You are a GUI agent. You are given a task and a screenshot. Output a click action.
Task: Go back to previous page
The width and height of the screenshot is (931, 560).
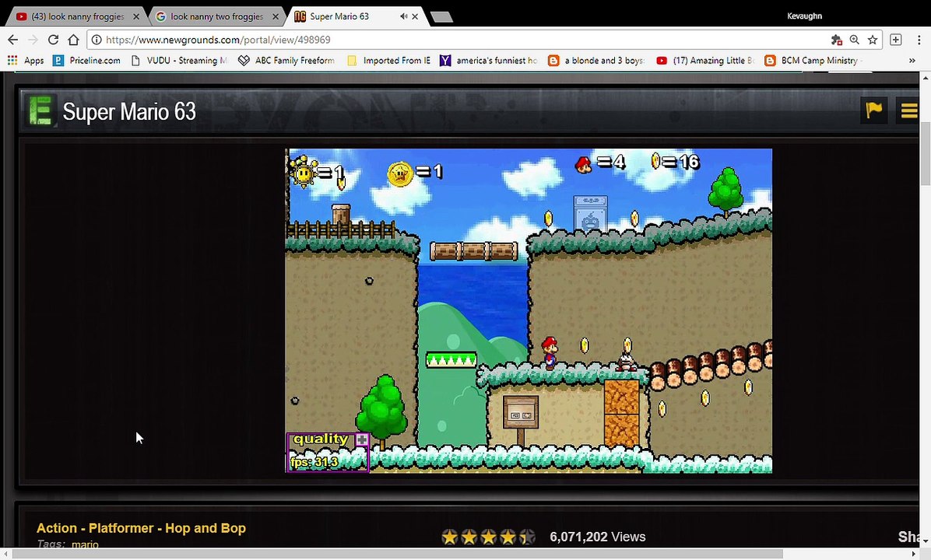point(13,40)
